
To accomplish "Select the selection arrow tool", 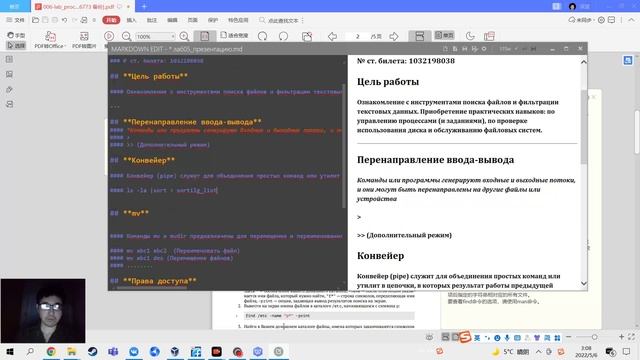I will pos(16,45).
